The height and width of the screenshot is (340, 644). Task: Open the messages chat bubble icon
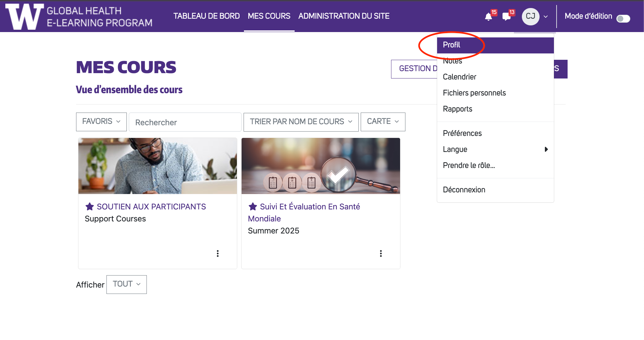[x=507, y=17]
